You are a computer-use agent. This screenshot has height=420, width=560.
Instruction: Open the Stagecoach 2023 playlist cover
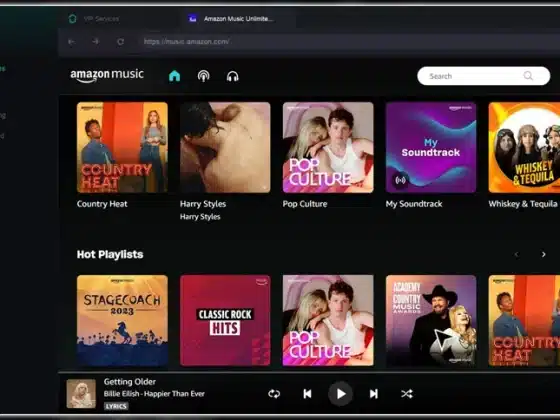(x=122, y=320)
